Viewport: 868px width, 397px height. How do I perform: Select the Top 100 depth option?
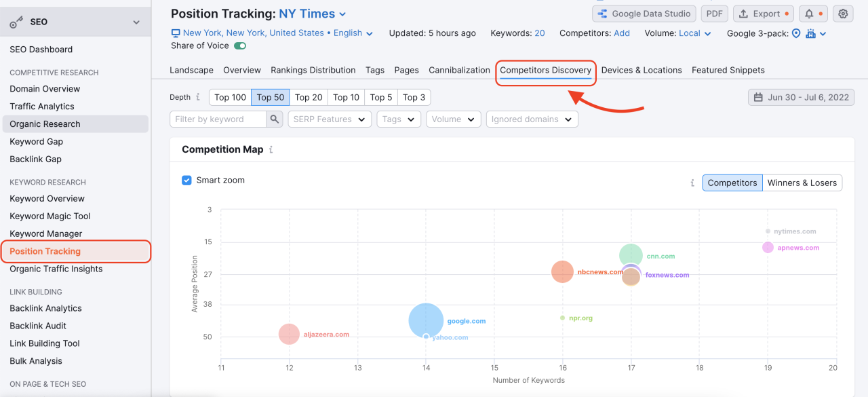(230, 97)
